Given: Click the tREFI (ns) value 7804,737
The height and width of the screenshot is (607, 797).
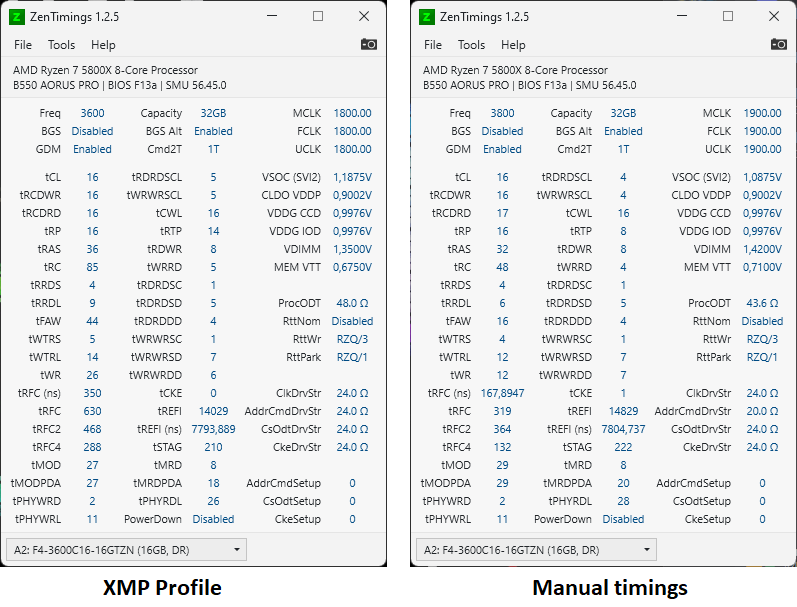Looking at the screenshot, I should 623,429.
